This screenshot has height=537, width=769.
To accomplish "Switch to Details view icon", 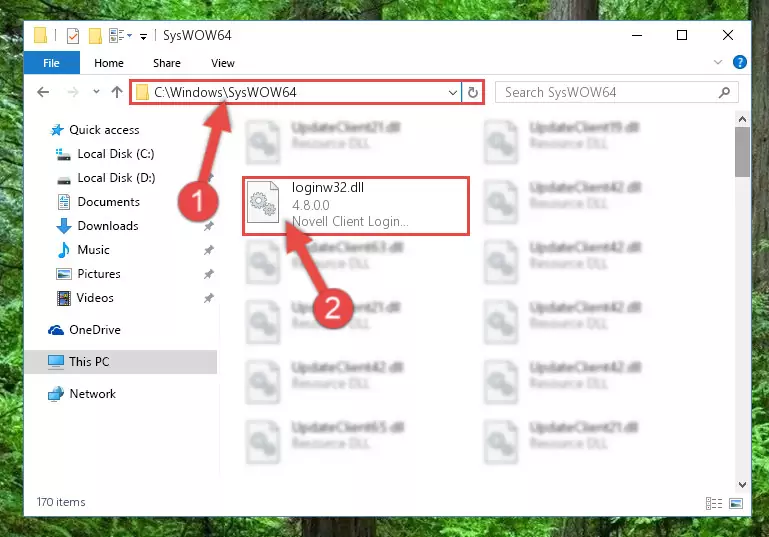I will (x=714, y=503).
